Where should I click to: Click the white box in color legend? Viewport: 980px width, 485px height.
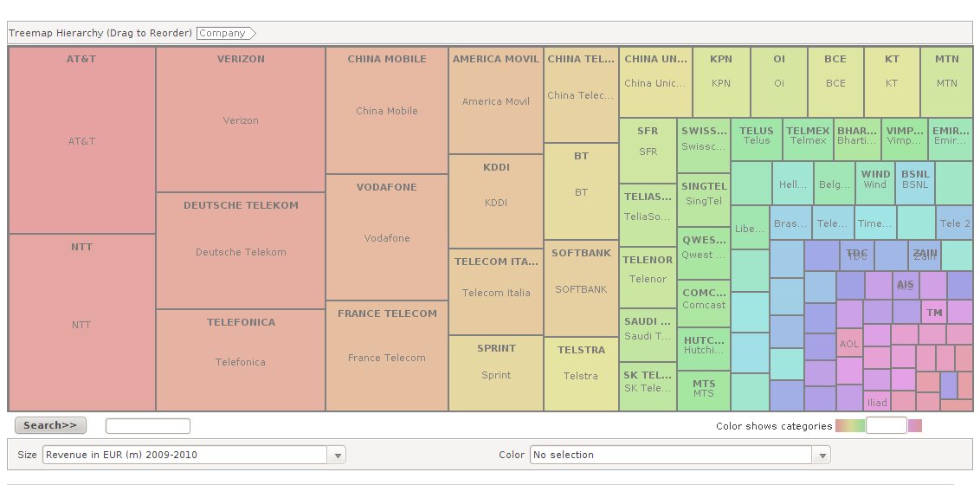click(x=887, y=425)
